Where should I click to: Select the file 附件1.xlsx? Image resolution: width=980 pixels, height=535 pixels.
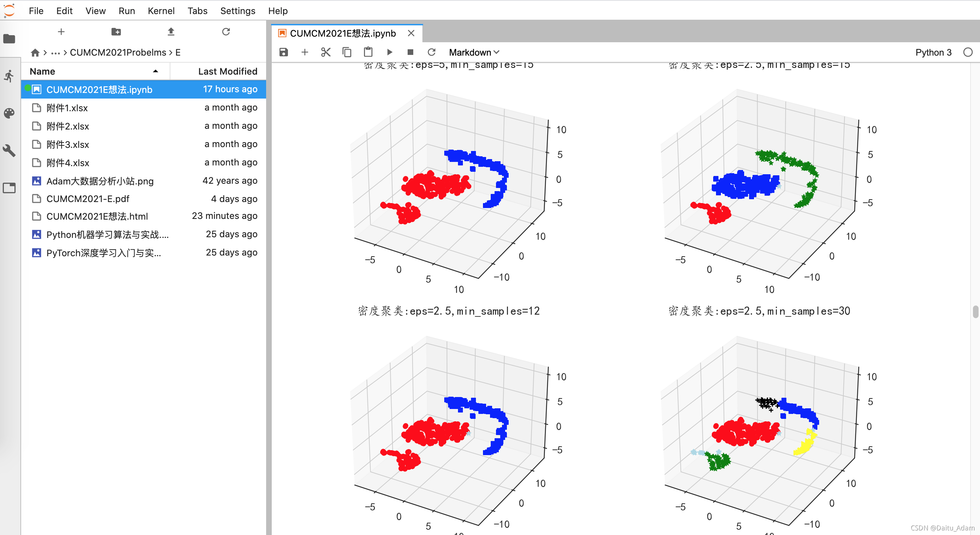click(x=144, y=108)
